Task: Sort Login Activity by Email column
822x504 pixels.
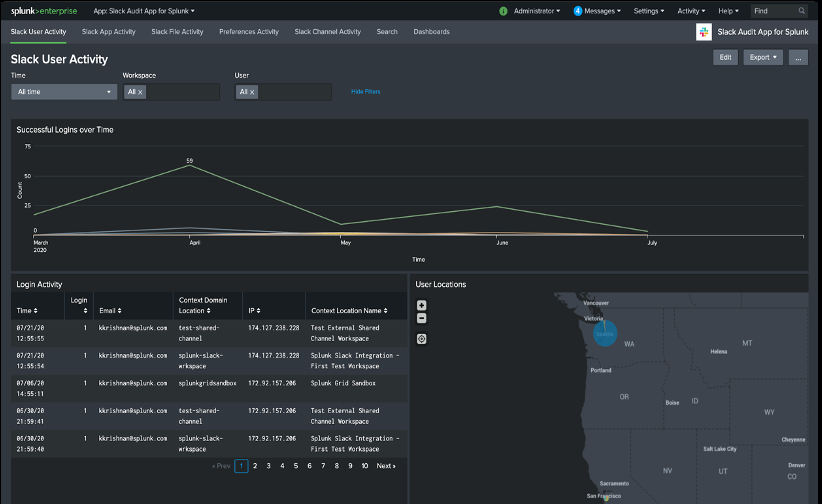Action: click(110, 310)
